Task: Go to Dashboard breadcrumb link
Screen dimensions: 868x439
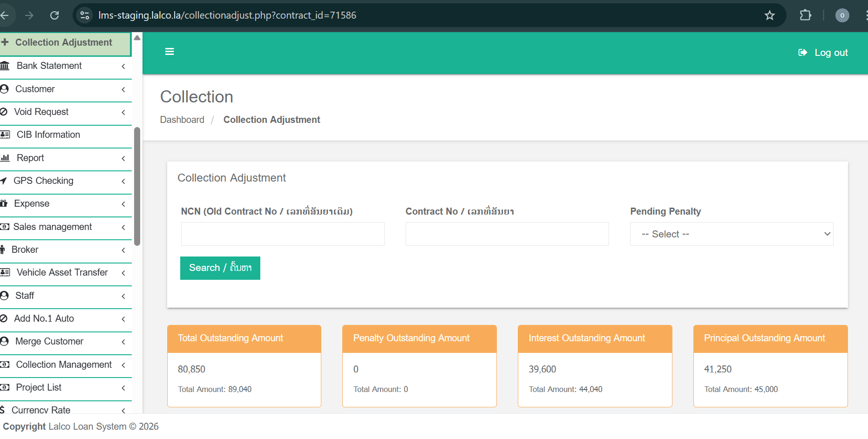Action: click(x=182, y=120)
